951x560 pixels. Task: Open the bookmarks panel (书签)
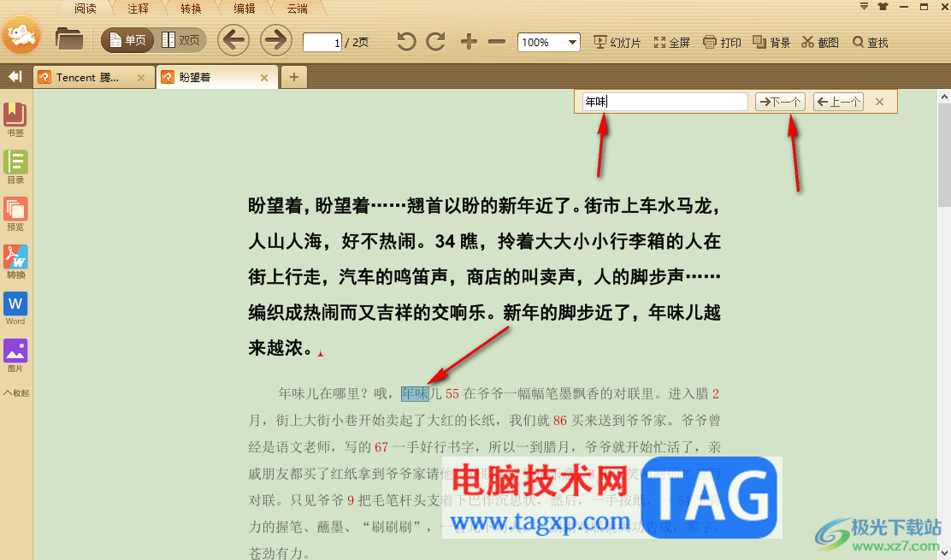tap(15, 120)
